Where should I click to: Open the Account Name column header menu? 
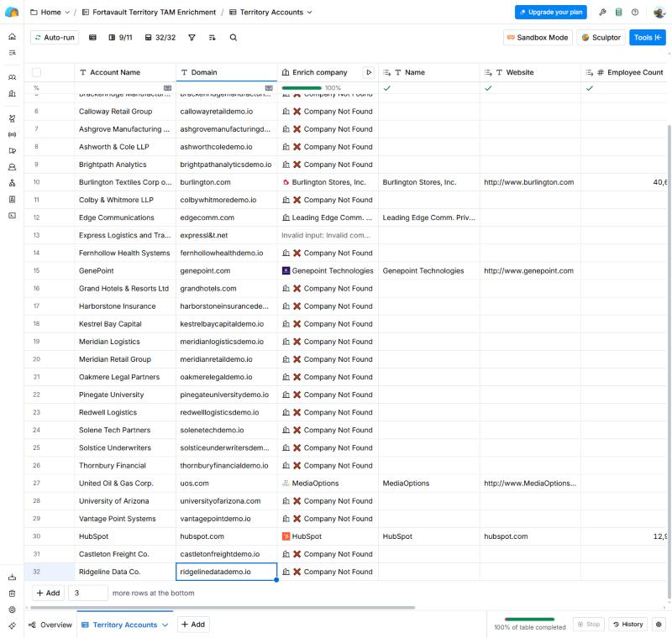(125, 72)
